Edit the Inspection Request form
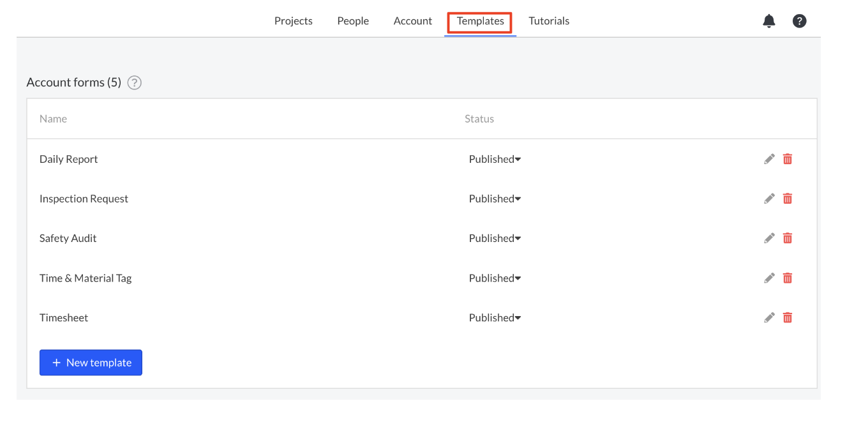Viewport: 868px width, 424px height. pos(769,199)
